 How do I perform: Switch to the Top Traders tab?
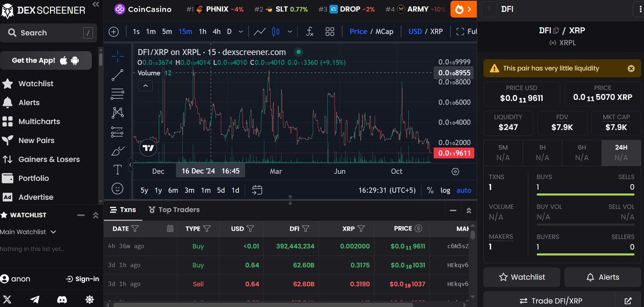coord(174,210)
